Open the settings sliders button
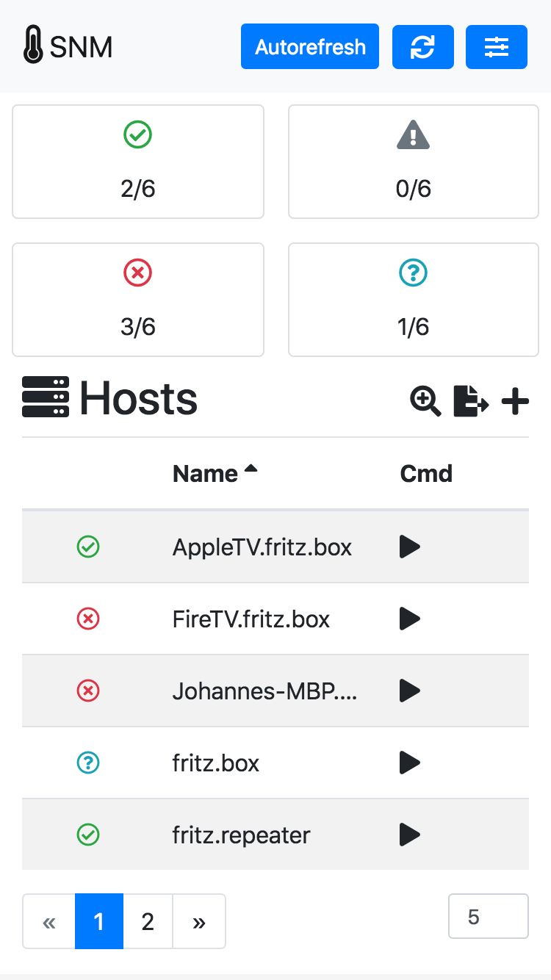The width and height of the screenshot is (551, 980). (496, 47)
